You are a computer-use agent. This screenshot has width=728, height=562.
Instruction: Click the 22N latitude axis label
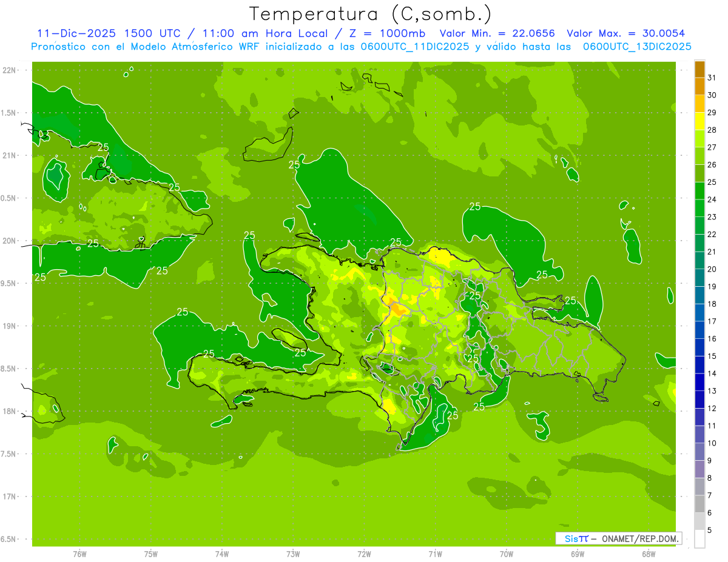click(x=9, y=70)
